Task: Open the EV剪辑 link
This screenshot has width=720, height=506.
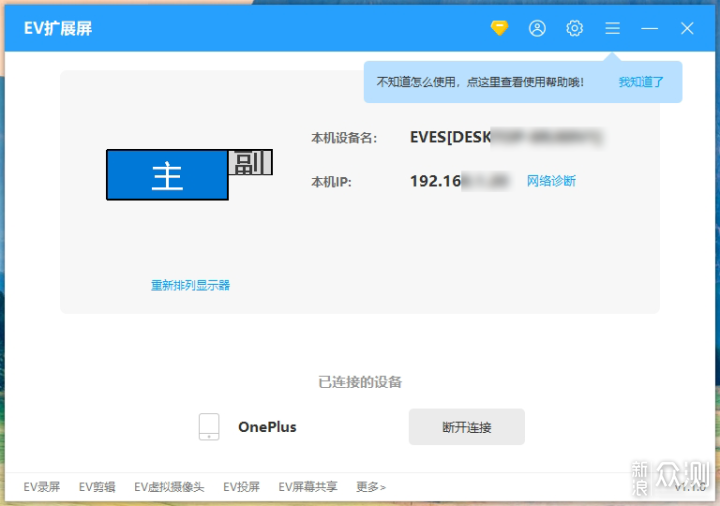Action: pyautogui.click(x=97, y=487)
